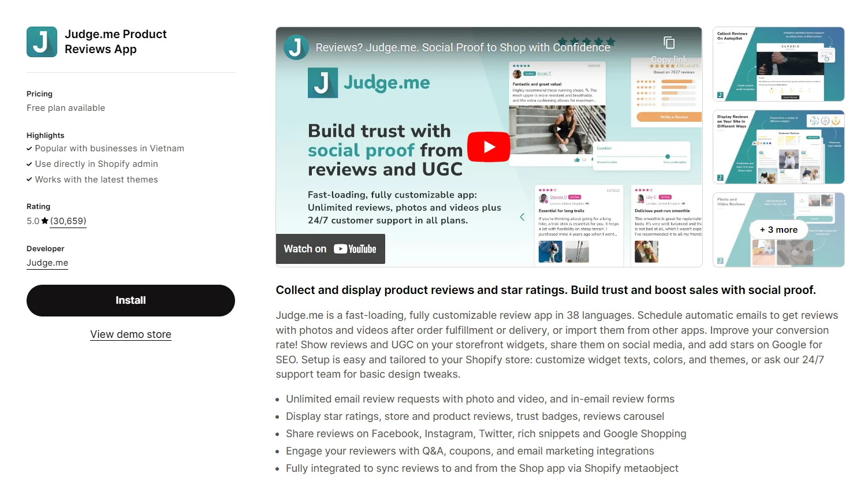
Task: Open the 30,659 reviews link
Action: tap(68, 221)
